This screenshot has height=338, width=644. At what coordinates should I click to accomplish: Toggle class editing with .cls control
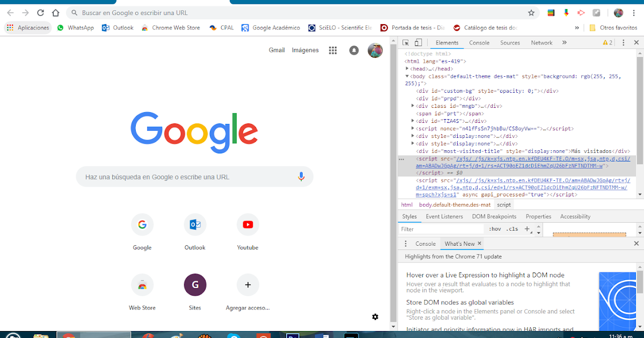pos(511,229)
